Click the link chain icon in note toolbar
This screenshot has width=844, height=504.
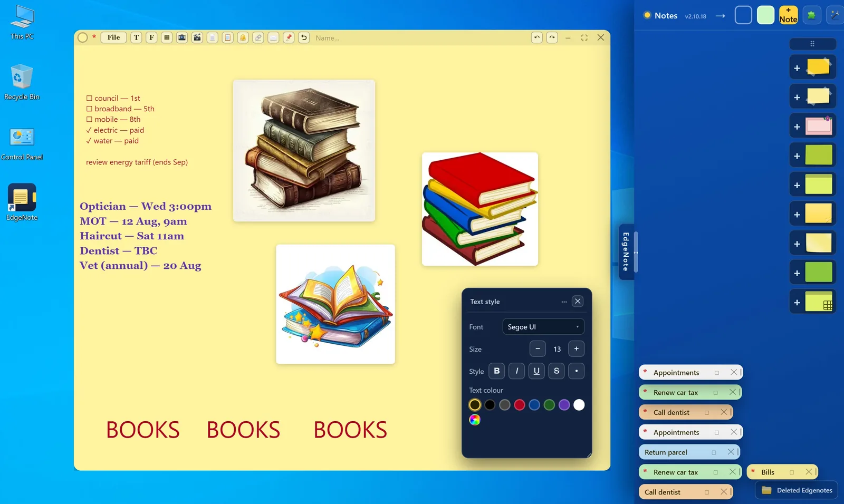click(258, 37)
